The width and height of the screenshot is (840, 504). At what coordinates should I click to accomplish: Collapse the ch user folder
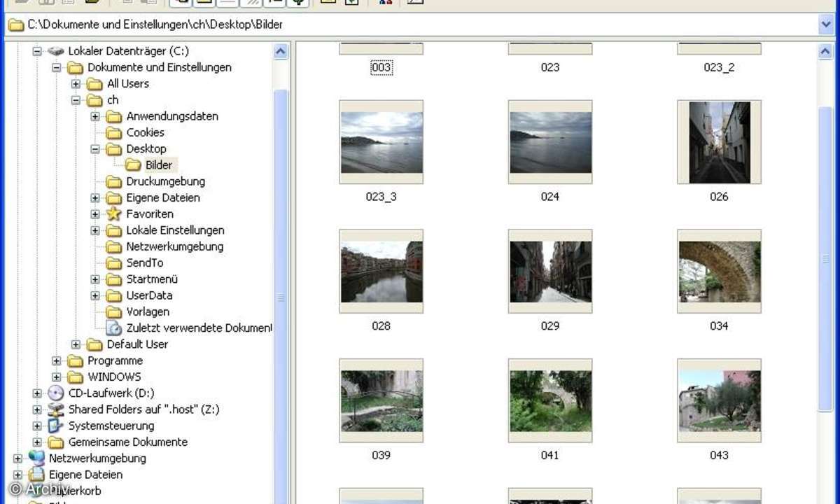pos(76,100)
